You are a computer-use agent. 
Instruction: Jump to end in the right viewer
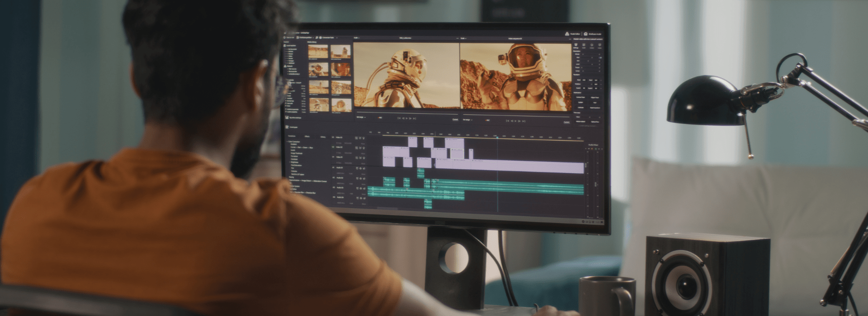(x=524, y=121)
